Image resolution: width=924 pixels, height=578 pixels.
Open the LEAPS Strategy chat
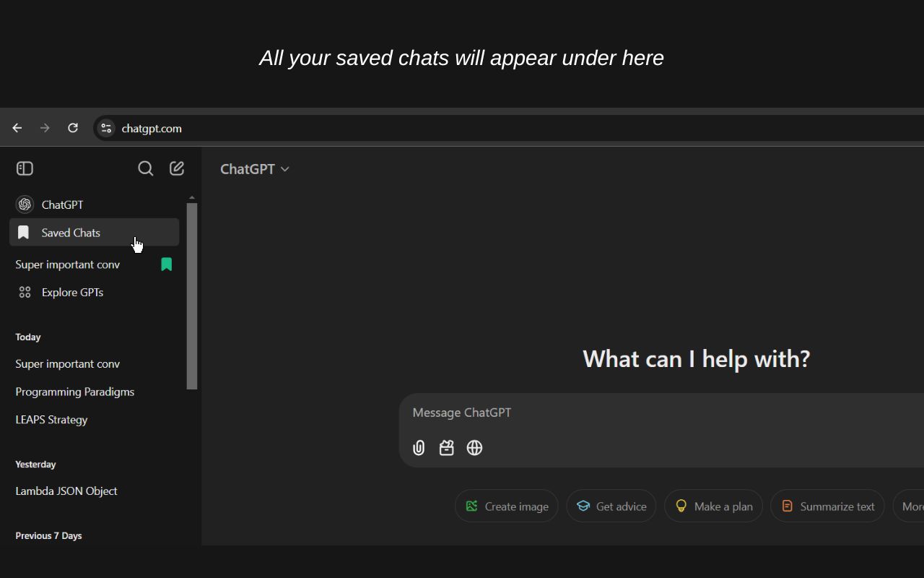[x=51, y=419]
